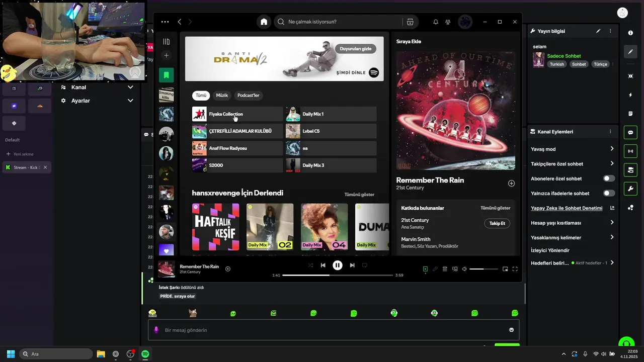Screen dimensions: 644x362
Task: Open Friend Activity icon in Spotify
Action: click(448, 22)
